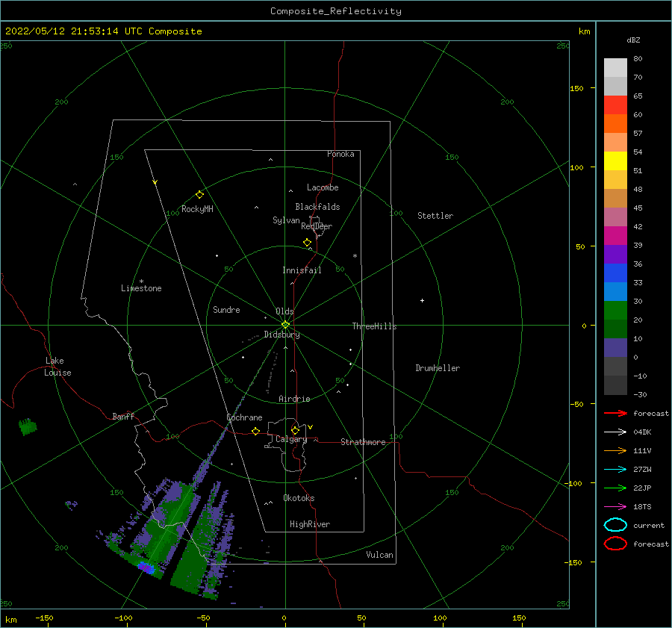The width and height of the screenshot is (672, 628).
Task: Click the dBZ legend heading
Action: click(x=633, y=40)
